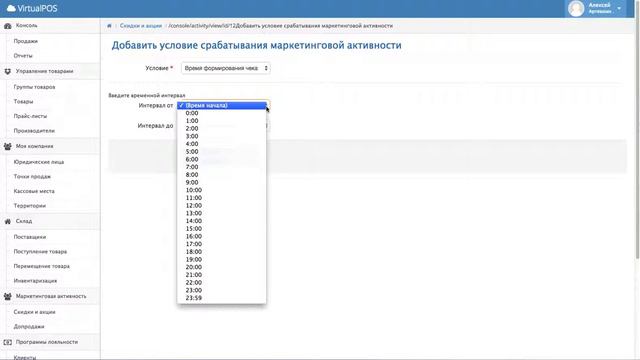Expand Маркетинговая активность sidebar section

pos(50,296)
